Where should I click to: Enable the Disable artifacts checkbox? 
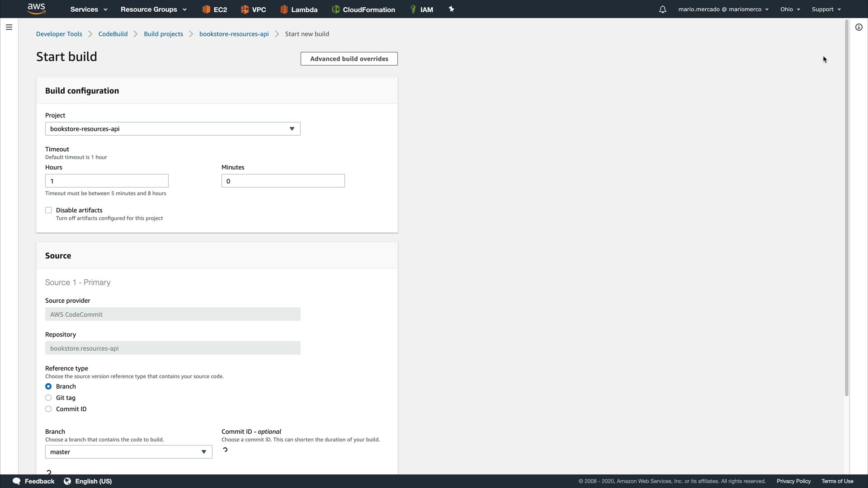coord(48,210)
